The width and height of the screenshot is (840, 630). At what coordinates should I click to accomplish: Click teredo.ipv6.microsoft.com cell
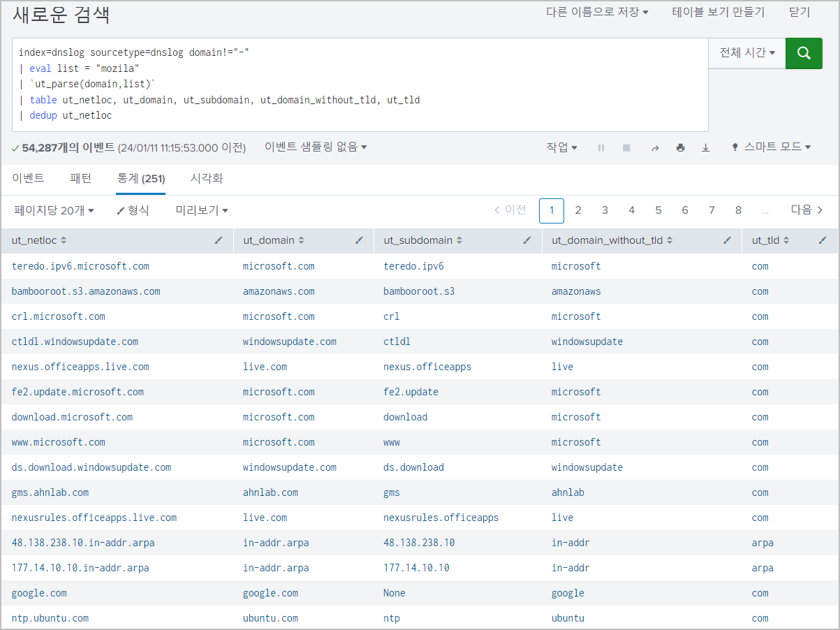[80, 266]
